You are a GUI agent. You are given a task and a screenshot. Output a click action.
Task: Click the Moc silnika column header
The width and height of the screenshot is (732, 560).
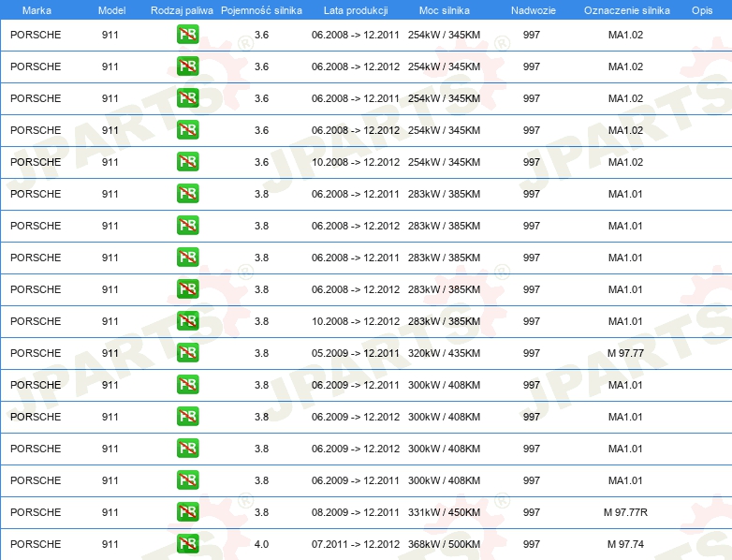(x=445, y=10)
